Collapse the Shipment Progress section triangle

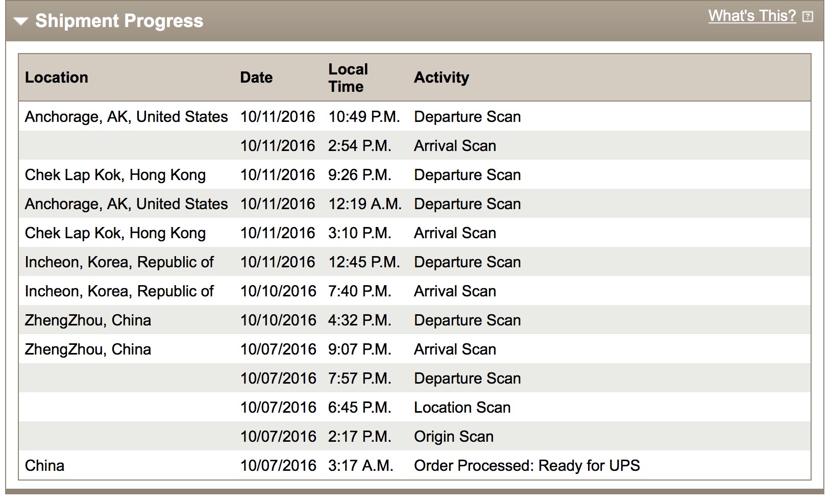pyautogui.click(x=21, y=21)
